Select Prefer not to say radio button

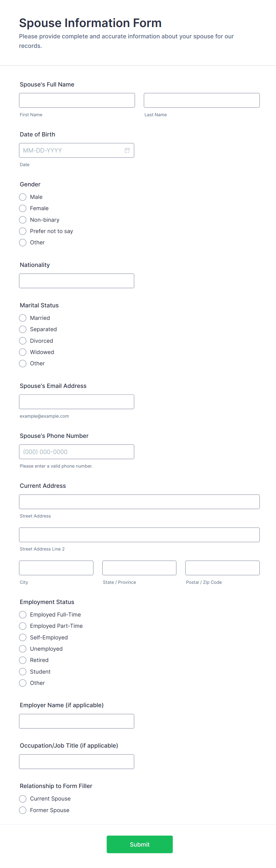coord(23,231)
